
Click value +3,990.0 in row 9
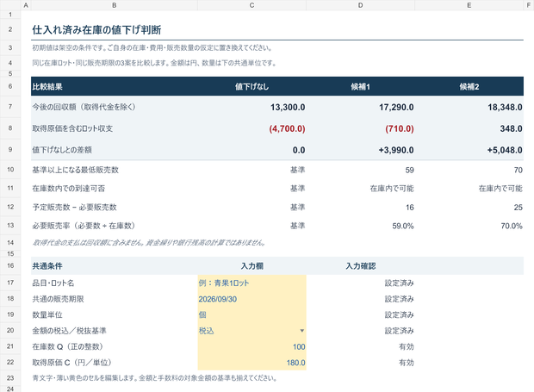tap(396, 150)
